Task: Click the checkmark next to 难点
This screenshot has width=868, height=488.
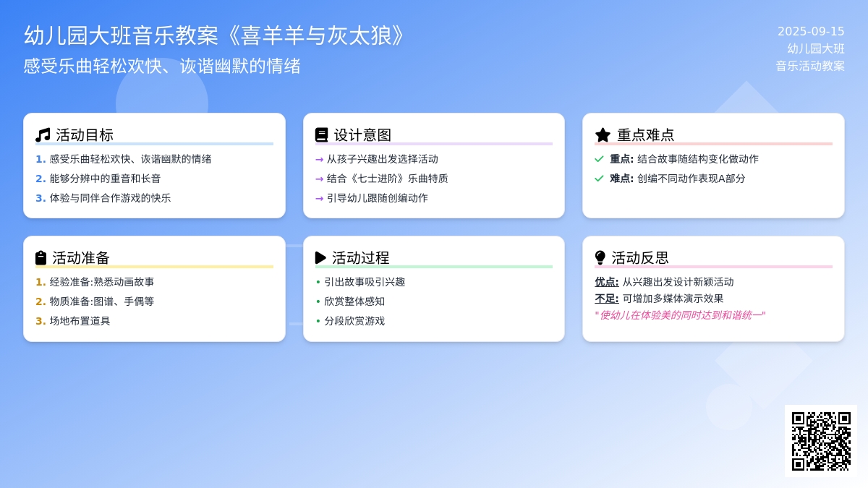Action: coord(599,179)
